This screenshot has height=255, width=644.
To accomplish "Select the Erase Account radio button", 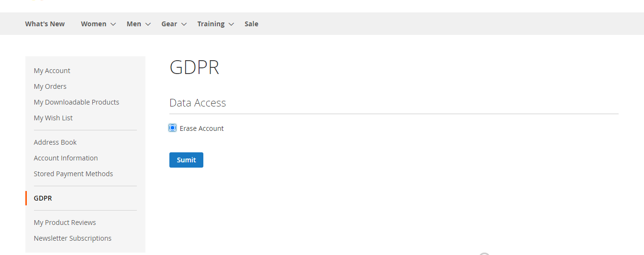I will pos(172,128).
